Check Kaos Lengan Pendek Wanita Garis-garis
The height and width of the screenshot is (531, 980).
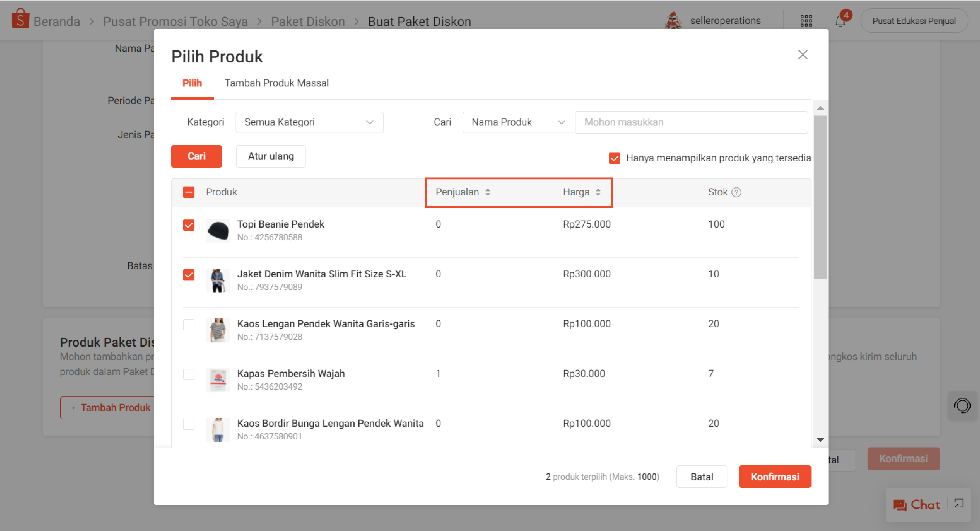click(x=189, y=324)
